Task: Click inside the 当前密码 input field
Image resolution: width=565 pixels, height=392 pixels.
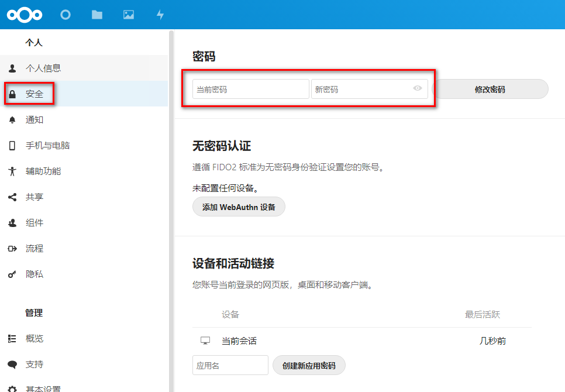Action: pyautogui.click(x=250, y=88)
